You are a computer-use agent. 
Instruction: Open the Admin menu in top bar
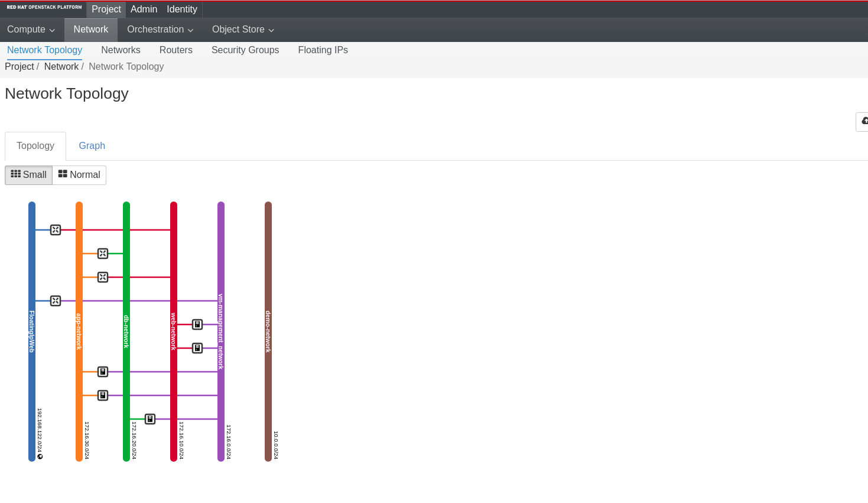[x=144, y=9]
